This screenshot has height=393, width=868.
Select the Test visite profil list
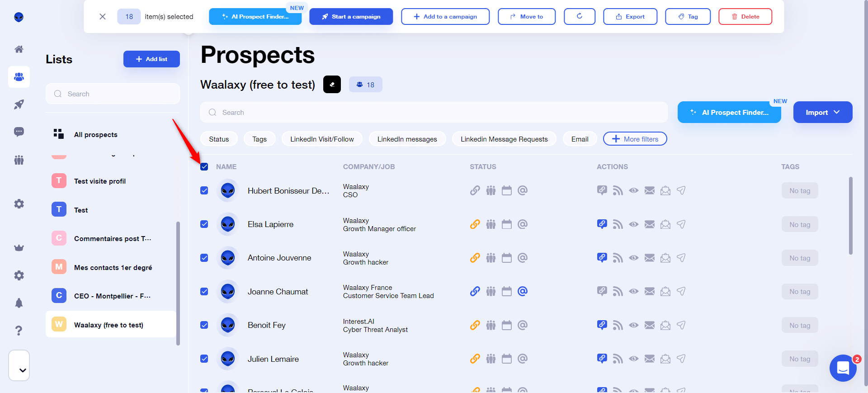coord(100,181)
